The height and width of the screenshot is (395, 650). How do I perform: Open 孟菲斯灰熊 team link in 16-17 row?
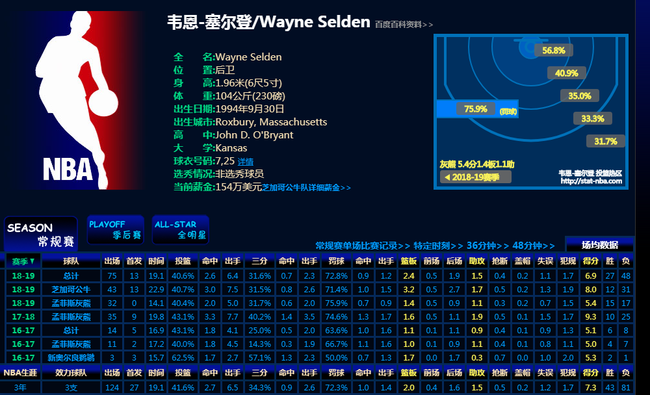pyautogui.click(x=71, y=344)
